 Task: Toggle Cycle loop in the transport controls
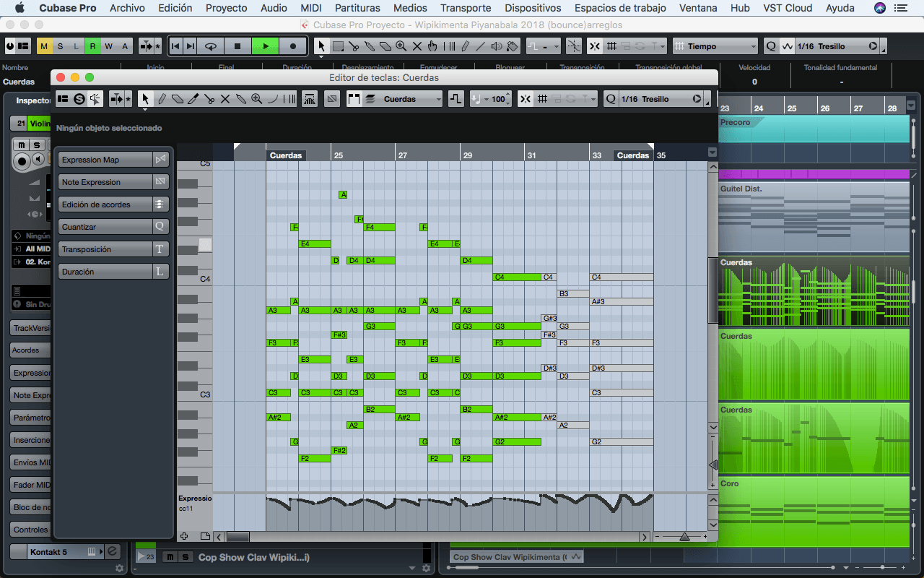pos(210,46)
